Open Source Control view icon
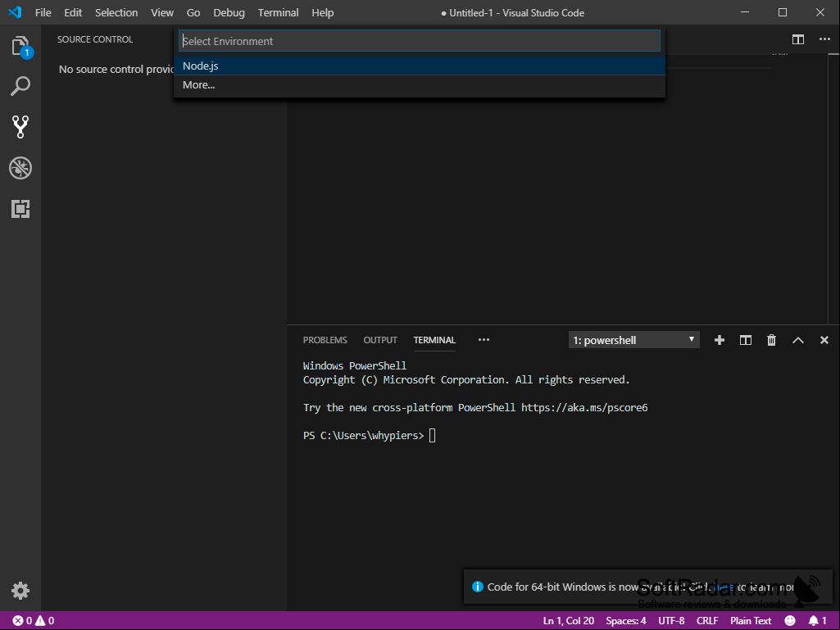The height and width of the screenshot is (630, 840). (x=20, y=127)
